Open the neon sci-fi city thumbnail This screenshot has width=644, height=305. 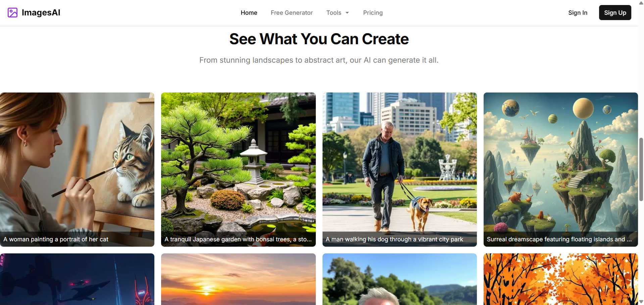[77, 279]
